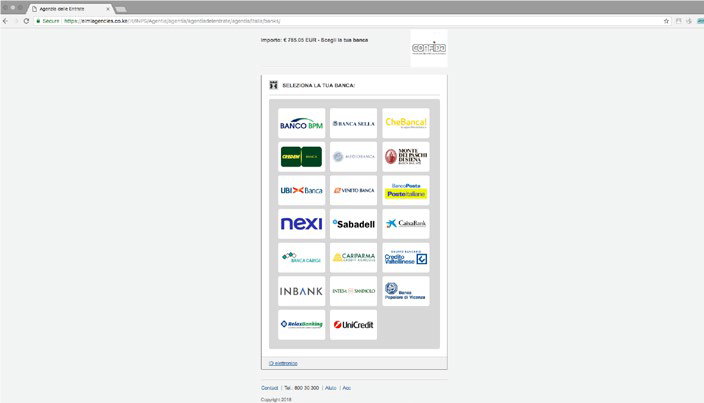Choose the RelaxBanking logo tile

point(301,324)
